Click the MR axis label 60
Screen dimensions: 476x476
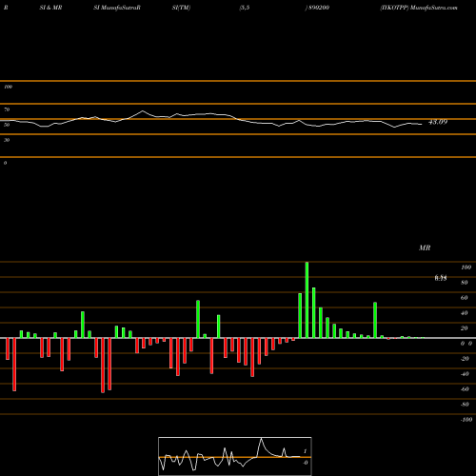tap(465, 298)
